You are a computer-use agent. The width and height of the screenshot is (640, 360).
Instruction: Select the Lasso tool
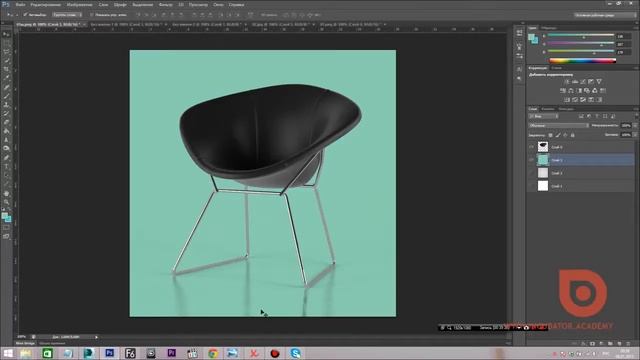(x=7, y=52)
